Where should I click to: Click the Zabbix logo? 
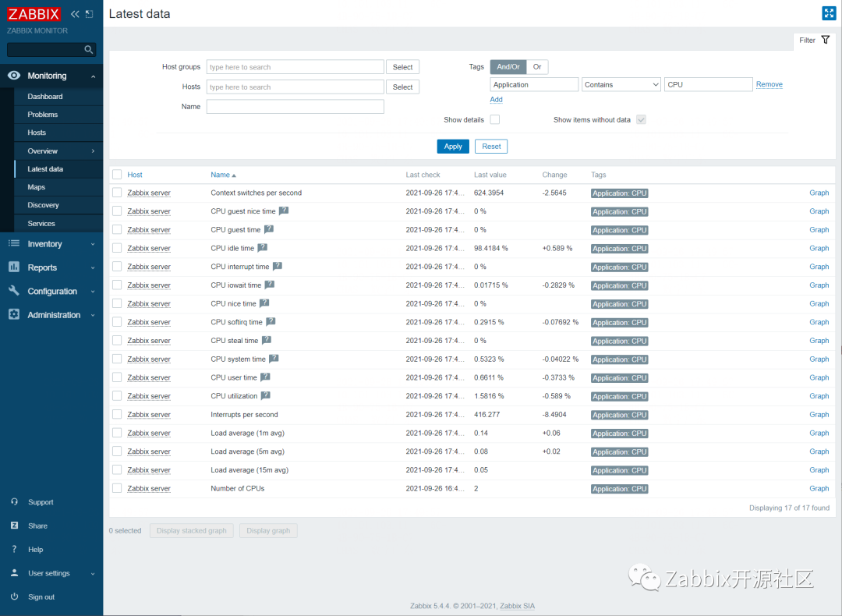point(34,14)
